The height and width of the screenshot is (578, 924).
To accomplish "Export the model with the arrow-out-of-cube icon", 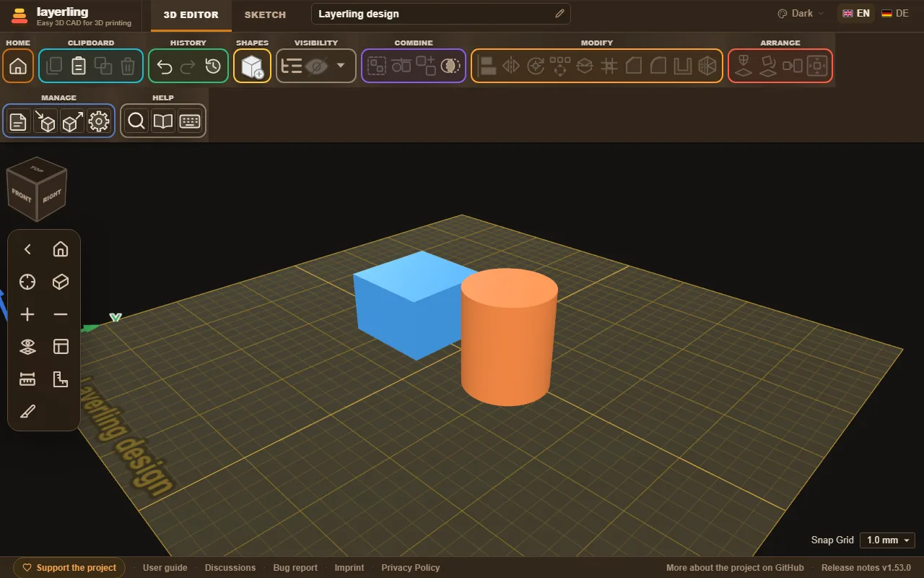I will pyautogui.click(x=72, y=121).
